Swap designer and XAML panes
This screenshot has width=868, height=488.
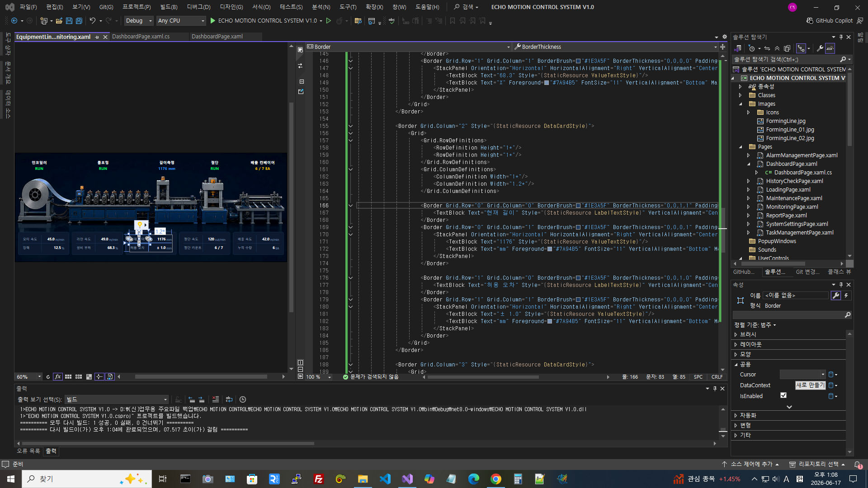[300, 66]
